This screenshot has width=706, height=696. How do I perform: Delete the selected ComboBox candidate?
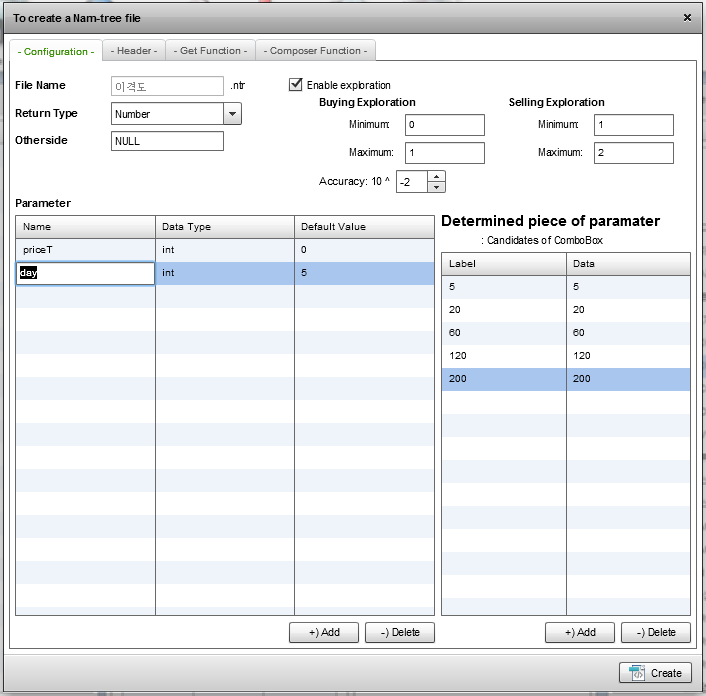[656, 632]
